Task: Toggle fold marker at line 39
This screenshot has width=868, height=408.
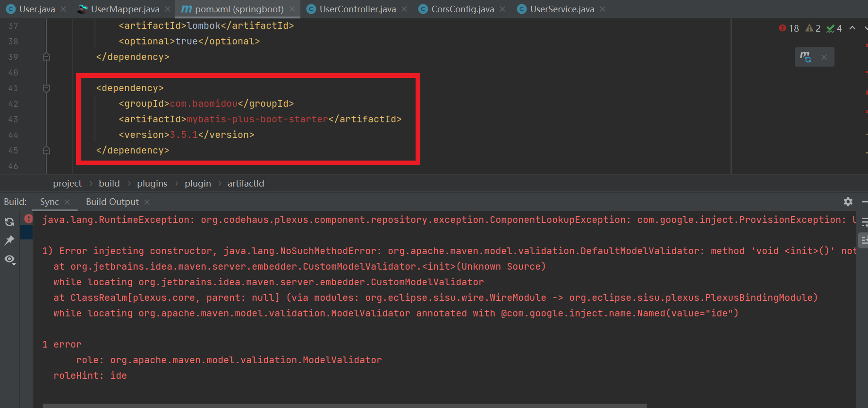Action: (x=46, y=57)
